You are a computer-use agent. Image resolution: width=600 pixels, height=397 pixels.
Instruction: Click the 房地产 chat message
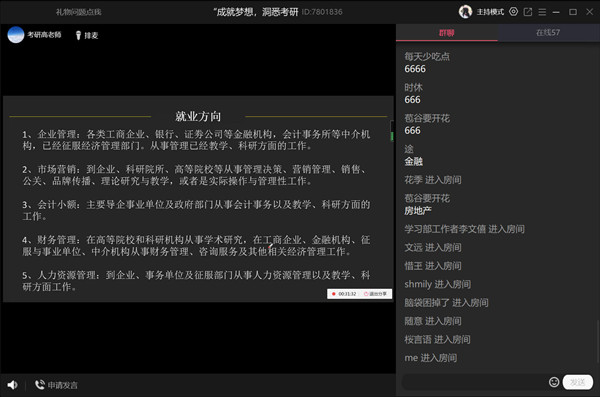click(417, 211)
